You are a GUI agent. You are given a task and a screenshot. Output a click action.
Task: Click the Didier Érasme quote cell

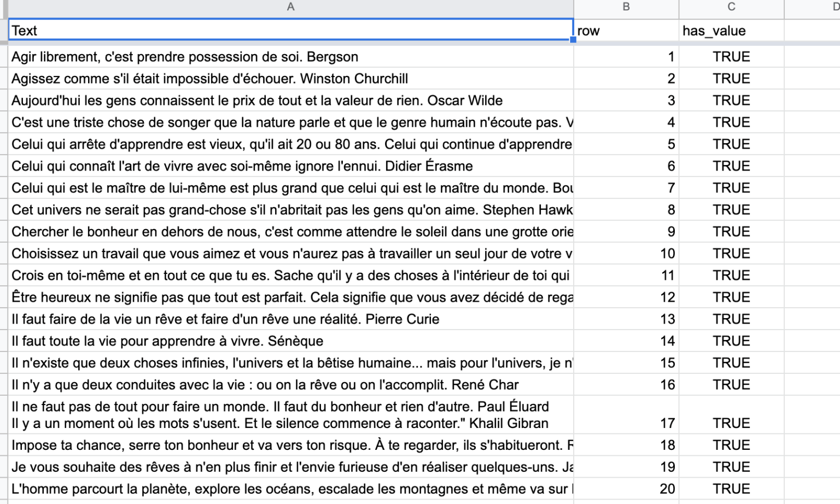290,166
